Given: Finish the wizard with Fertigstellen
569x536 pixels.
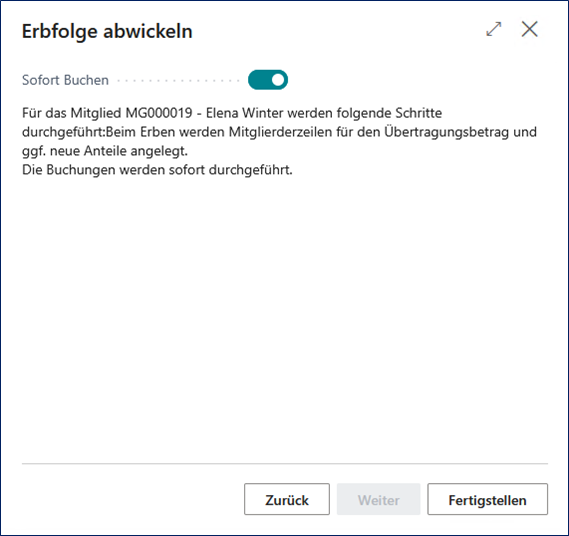Looking at the screenshot, I should pyautogui.click(x=487, y=499).
